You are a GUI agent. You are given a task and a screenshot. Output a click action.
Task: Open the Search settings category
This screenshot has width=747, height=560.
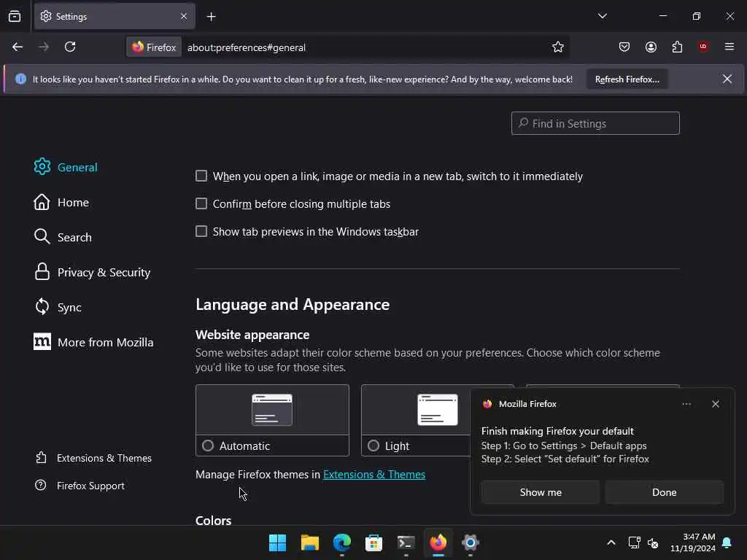pyautogui.click(x=63, y=237)
